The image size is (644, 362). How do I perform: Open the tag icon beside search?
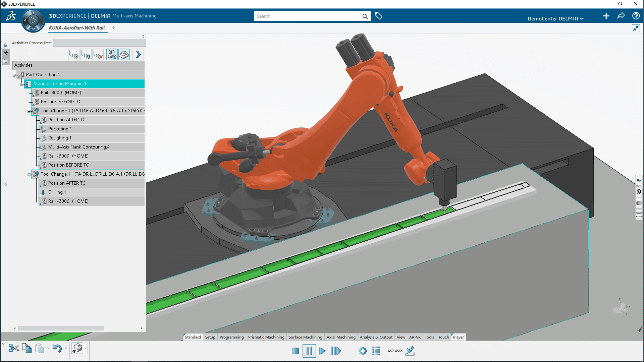(379, 16)
